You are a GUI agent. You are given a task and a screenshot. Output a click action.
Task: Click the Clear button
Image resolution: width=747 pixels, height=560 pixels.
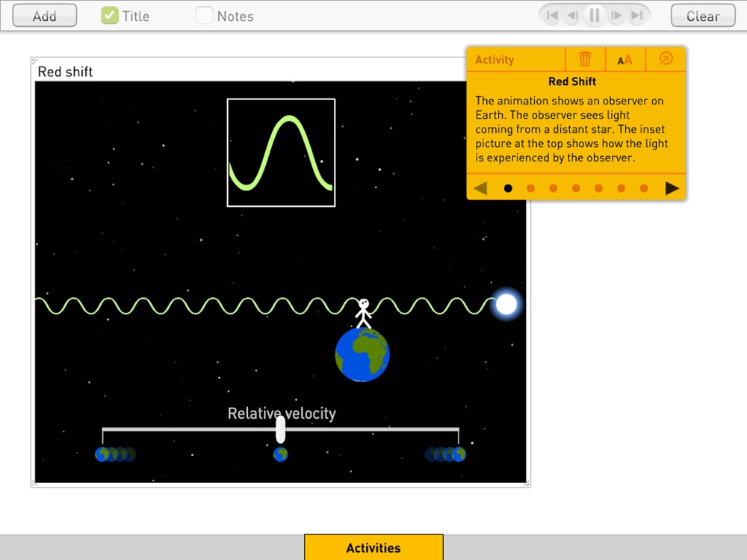click(x=703, y=16)
